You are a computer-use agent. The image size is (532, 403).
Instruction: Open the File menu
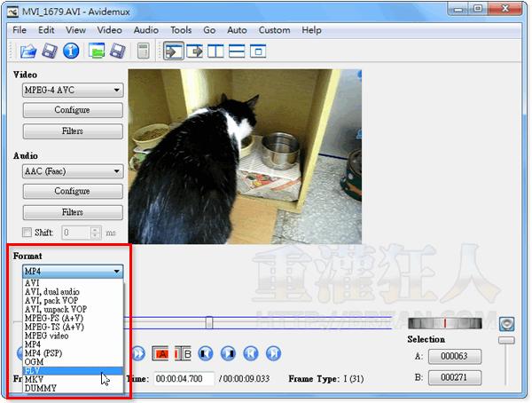point(20,30)
